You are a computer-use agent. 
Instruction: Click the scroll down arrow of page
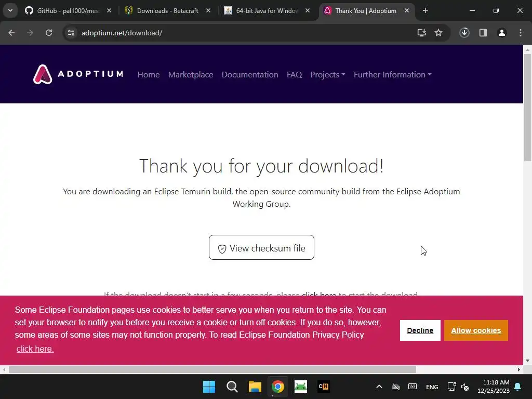pos(528,361)
